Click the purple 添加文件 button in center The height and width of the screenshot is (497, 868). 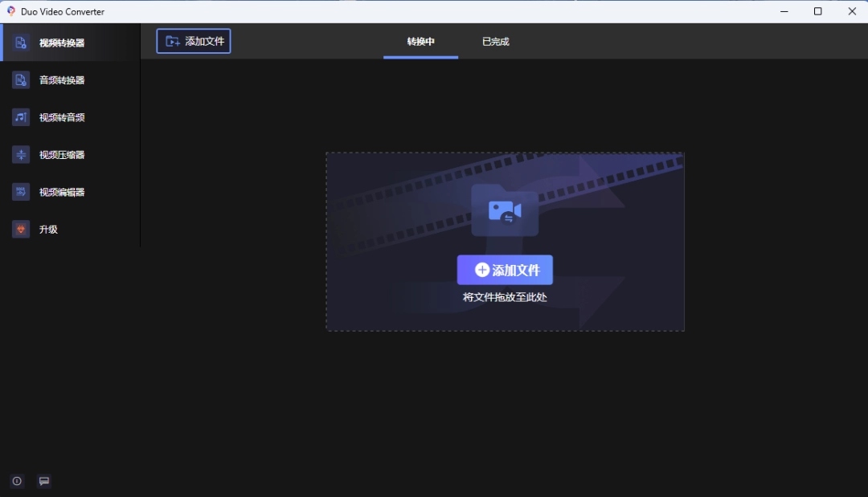505,271
